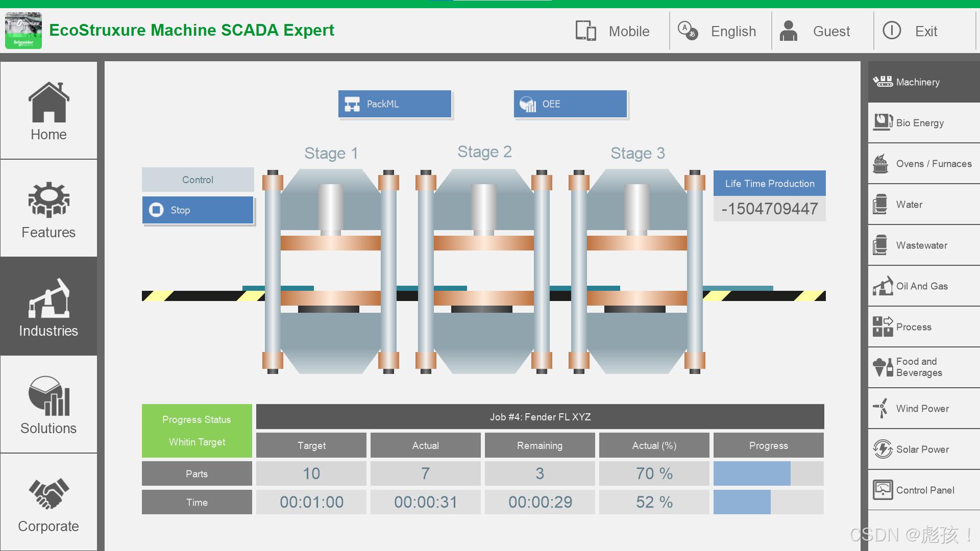Image resolution: width=980 pixels, height=551 pixels.
Task: Open the Solar Power menu entry
Action: [924, 449]
